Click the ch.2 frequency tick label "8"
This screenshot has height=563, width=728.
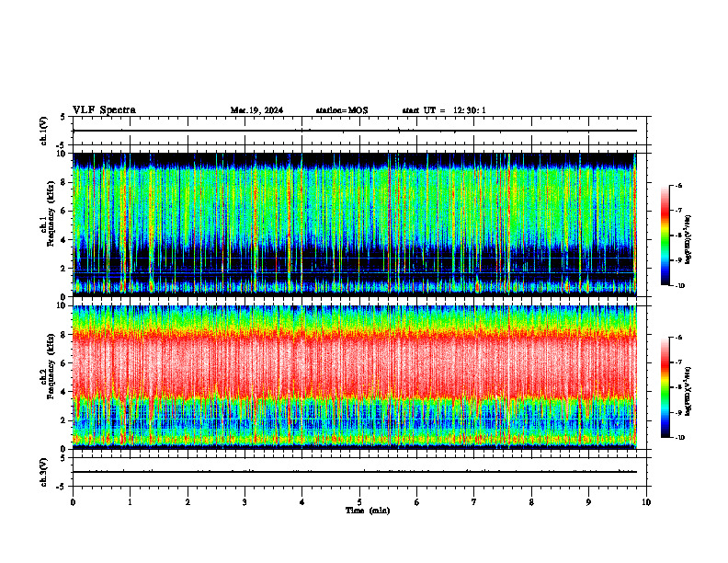click(63, 335)
